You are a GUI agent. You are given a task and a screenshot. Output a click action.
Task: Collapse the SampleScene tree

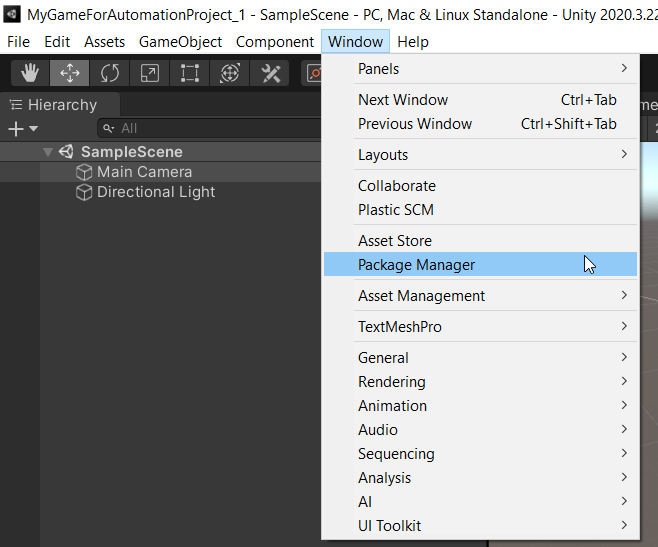click(x=48, y=152)
